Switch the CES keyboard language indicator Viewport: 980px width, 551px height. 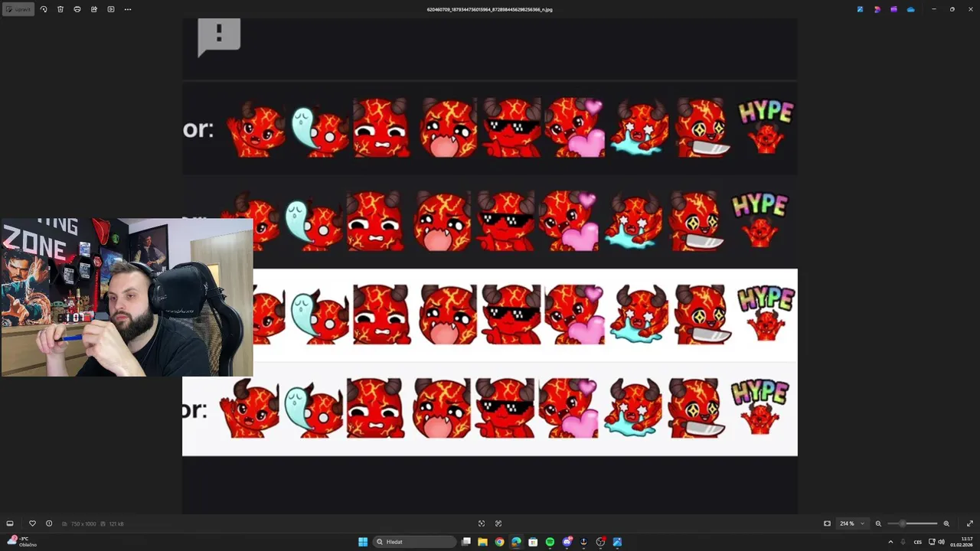coord(918,542)
